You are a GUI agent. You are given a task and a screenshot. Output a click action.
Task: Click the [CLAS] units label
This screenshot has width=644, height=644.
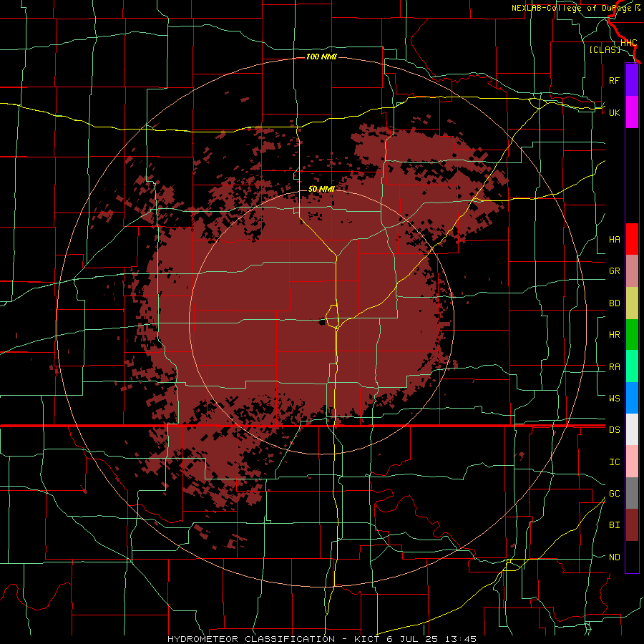click(605, 49)
